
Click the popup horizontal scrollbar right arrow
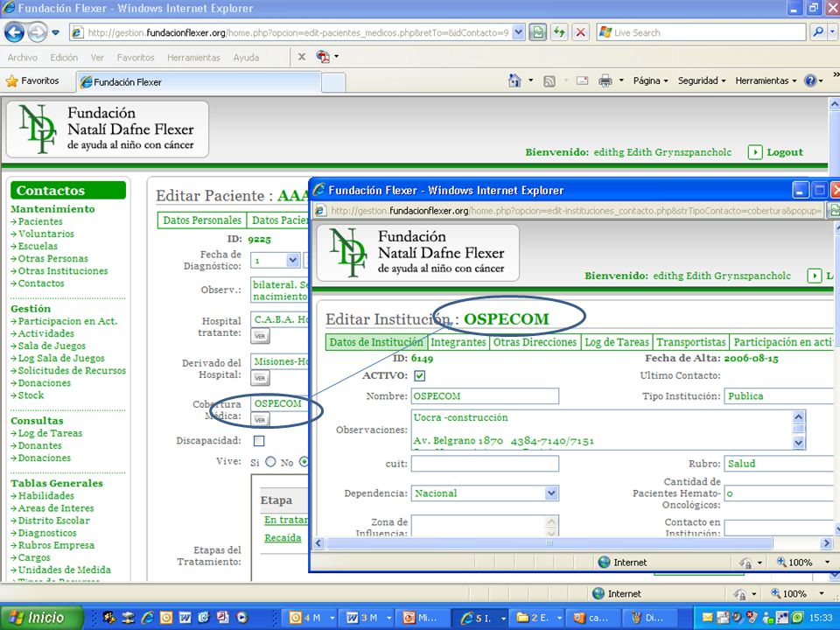827,543
